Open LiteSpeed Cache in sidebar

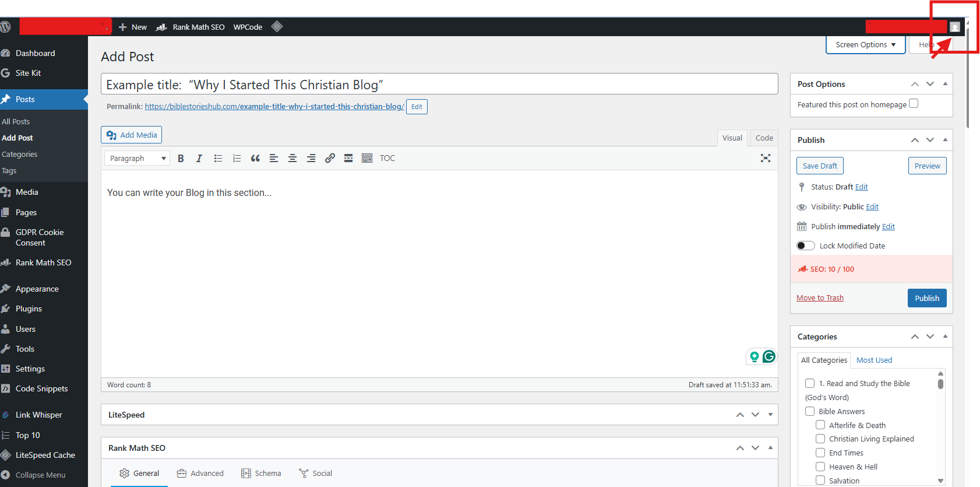(x=44, y=455)
